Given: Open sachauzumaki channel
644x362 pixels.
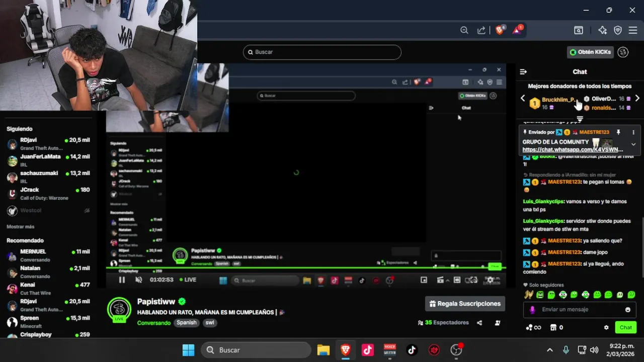Looking at the screenshot, I should tap(48, 177).
